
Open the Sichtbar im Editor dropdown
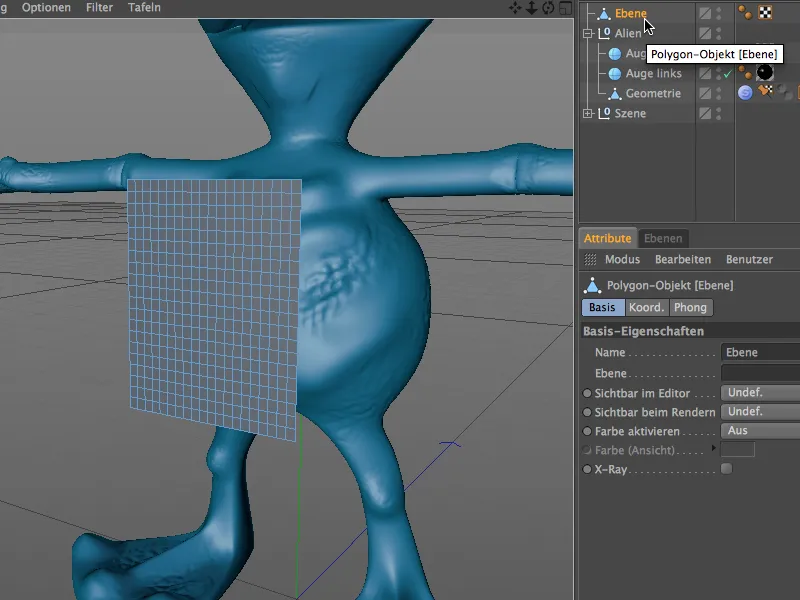(x=760, y=393)
